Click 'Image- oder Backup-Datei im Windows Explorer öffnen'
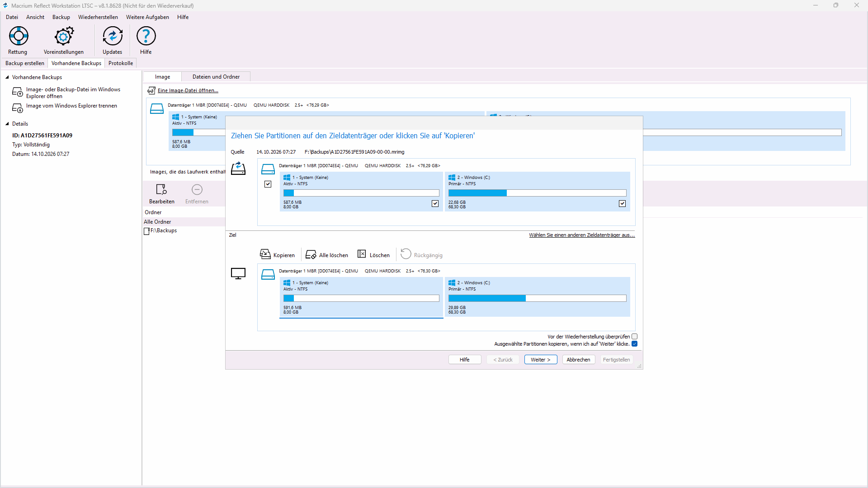The image size is (868, 488). click(x=73, y=93)
